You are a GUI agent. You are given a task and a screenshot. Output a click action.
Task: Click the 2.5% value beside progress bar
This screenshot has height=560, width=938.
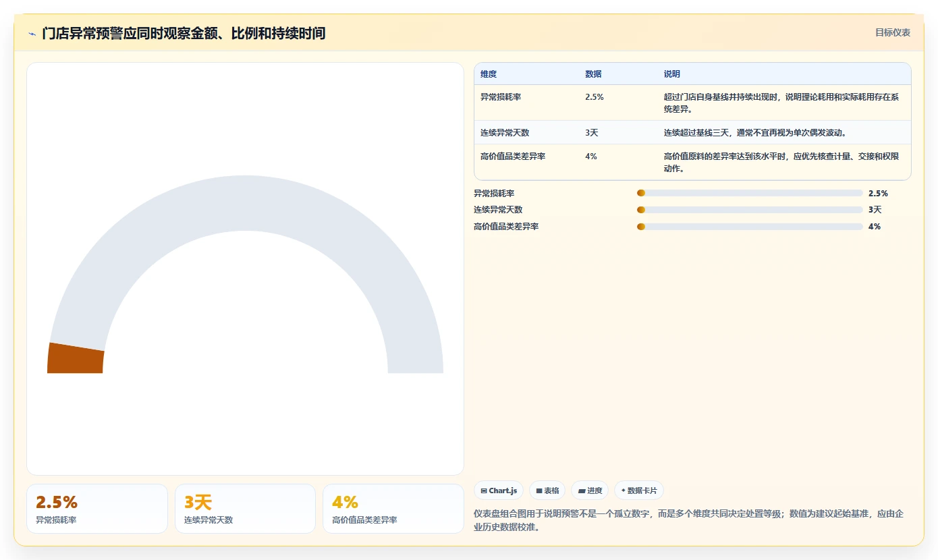pyautogui.click(x=878, y=194)
